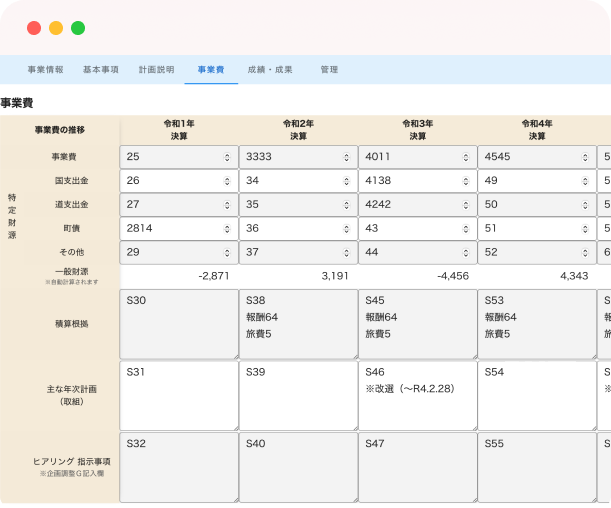Viewport: 611px width, 508px height.
Task: Click stepper on 令和2年 その他 field showing 37
Action: (347, 253)
